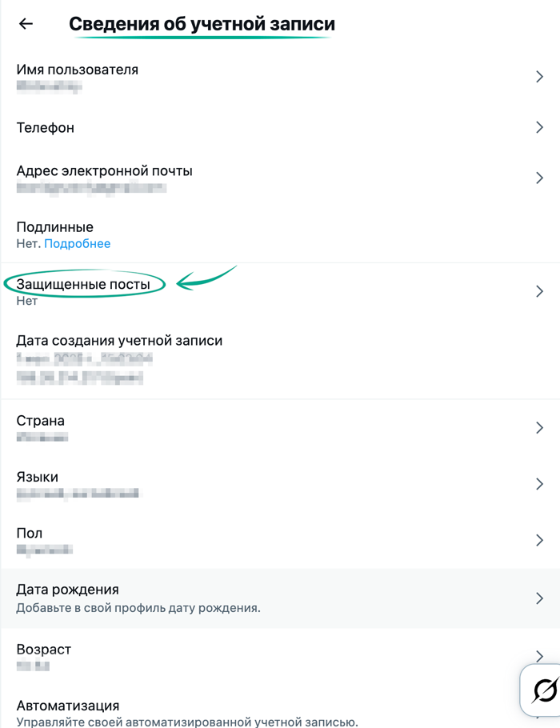
Task: Click the back arrow icon
Action: 26,24
